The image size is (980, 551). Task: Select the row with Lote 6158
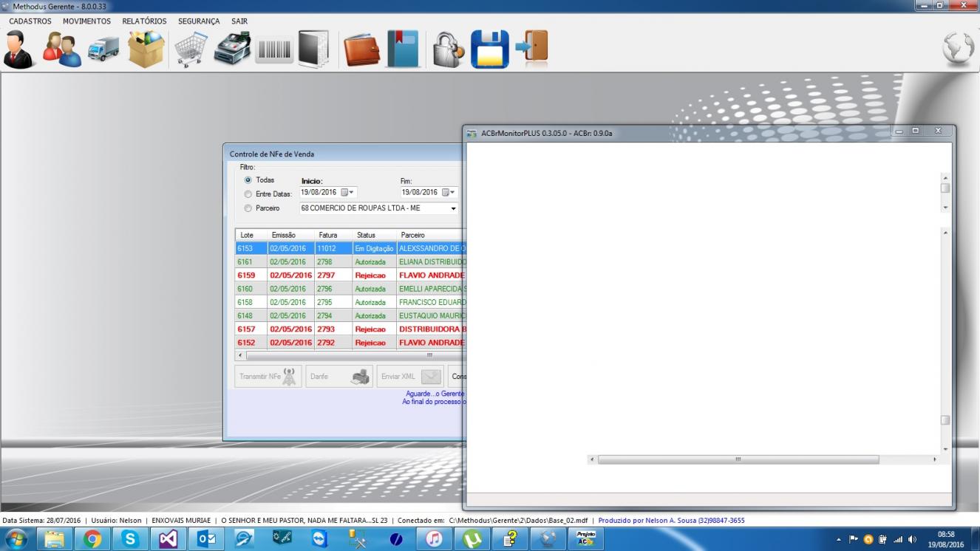click(x=351, y=302)
